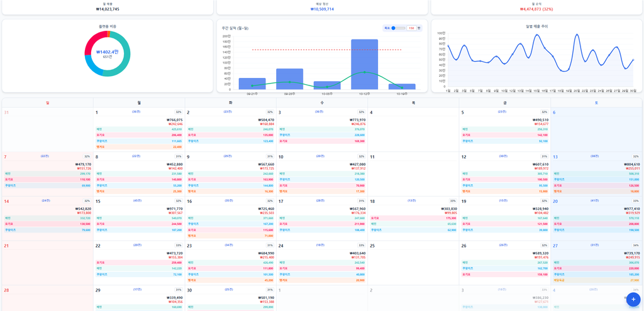
Task: Click the ₩14,023,745 monthly sales figure
Action: click(x=107, y=9)
